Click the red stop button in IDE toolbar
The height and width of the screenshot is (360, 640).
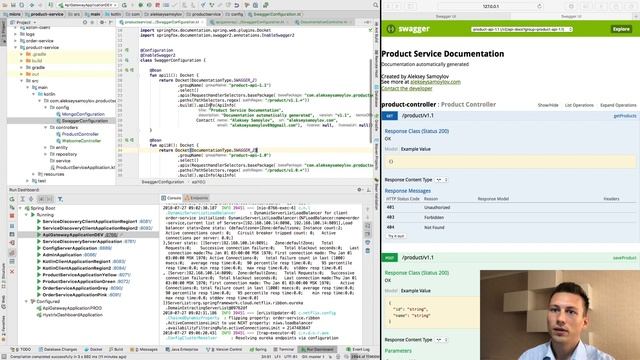(158, 5)
